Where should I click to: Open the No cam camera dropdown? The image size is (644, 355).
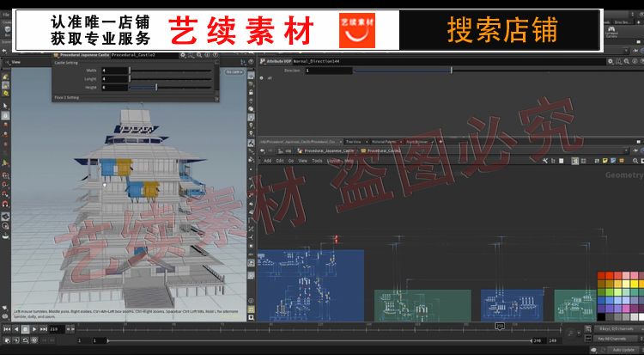(x=234, y=72)
